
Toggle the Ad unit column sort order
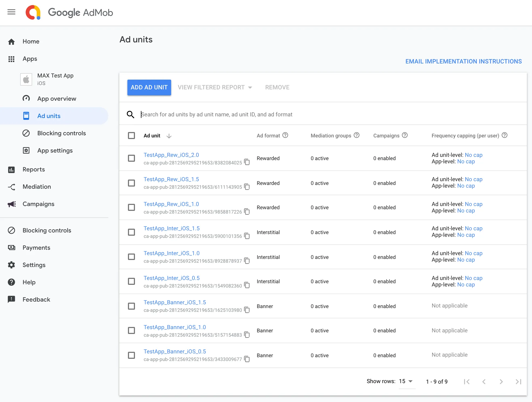click(x=169, y=136)
